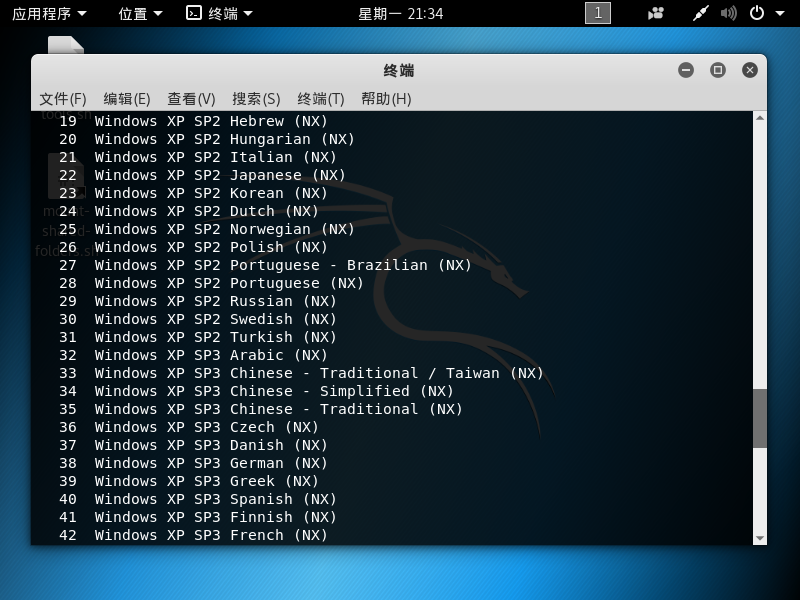Click the line 'Windows XP SP2 Russian (NX)'
The height and width of the screenshot is (600, 800).
215,301
